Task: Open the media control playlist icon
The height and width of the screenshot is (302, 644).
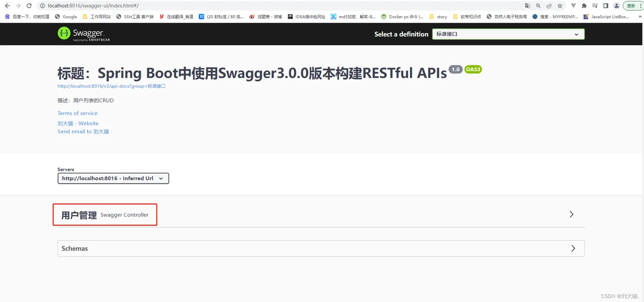Action: (595, 6)
